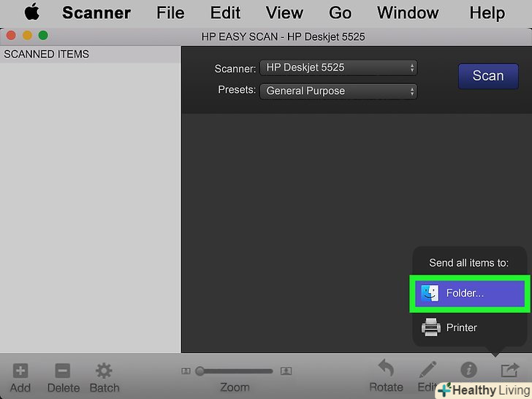Open the Edit menu

(225, 13)
